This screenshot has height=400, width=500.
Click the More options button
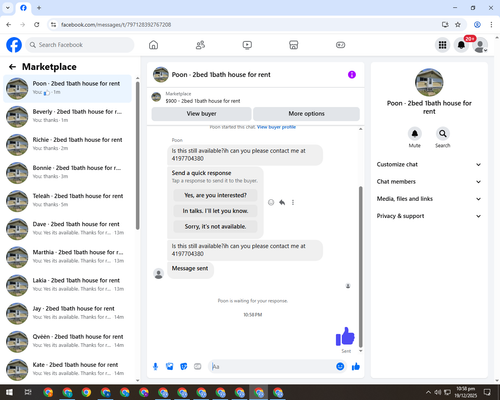tap(306, 114)
